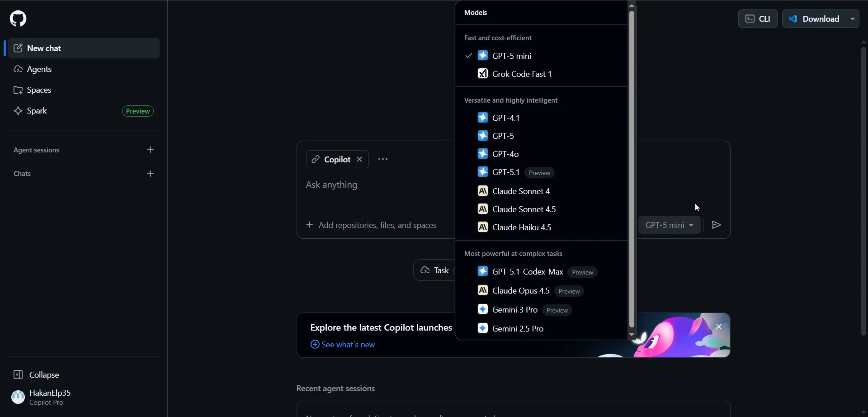The width and height of the screenshot is (868, 417).
Task: Select GPT-5 mini model
Action: (x=541, y=56)
